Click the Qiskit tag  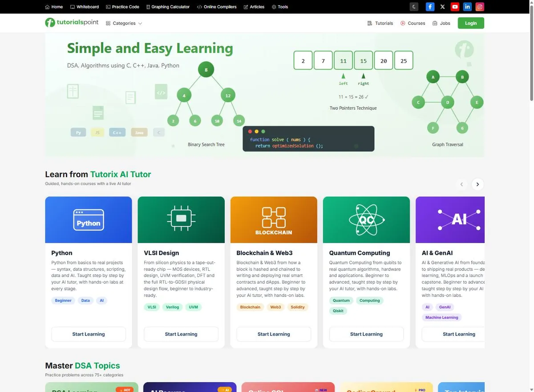pyautogui.click(x=338, y=311)
